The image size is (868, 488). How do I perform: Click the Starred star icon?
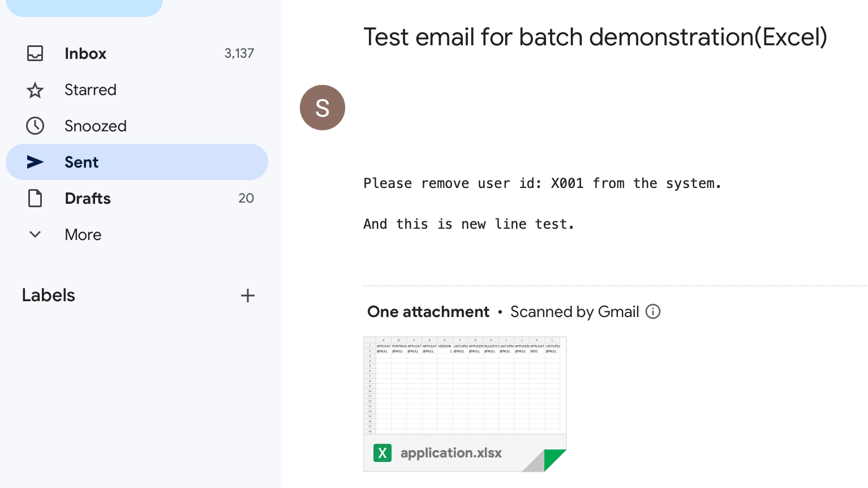[x=35, y=90]
